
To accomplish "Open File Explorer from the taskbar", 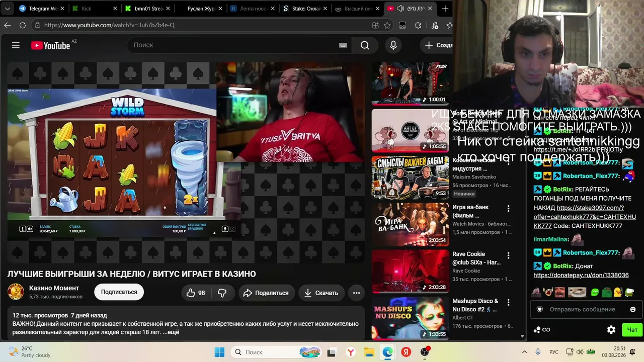I will point(369,352).
